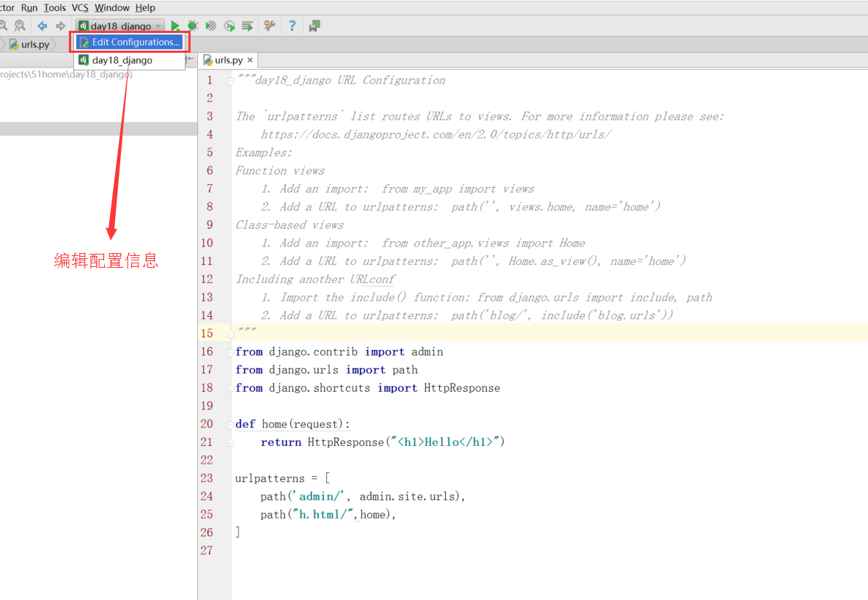Click the '<h1>Hello</h1>' string on line 21
The width and height of the screenshot is (868, 600).
click(445, 442)
